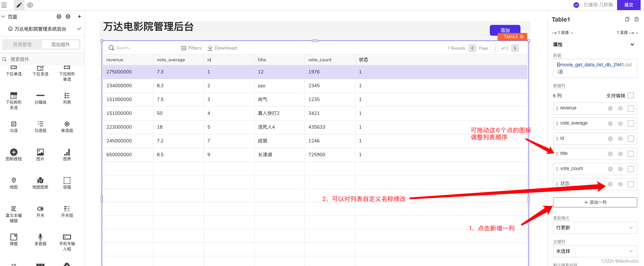The height and width of the screenshot is (266, 644).
Task: Click the Table1 orange label tag
Action: click(x=512, y=36)
